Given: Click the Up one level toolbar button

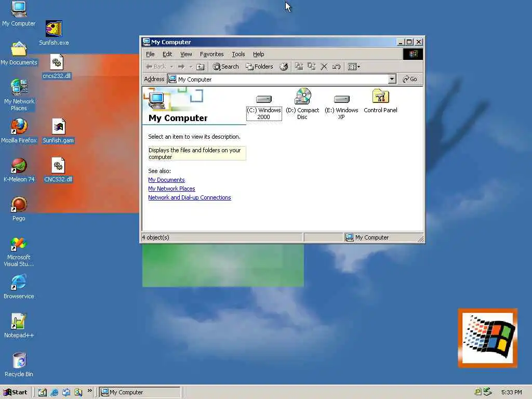Looking at the screenshot, I should (x=201, y=67).
